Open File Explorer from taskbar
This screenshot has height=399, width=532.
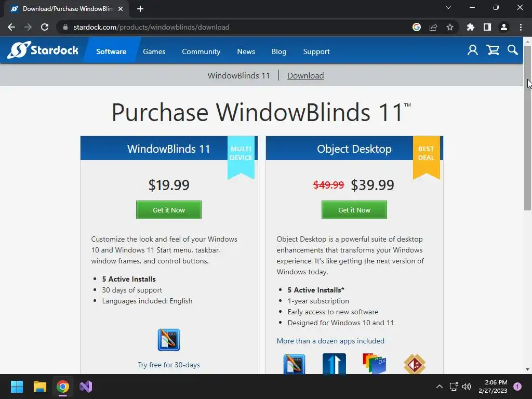pos(39,387)
